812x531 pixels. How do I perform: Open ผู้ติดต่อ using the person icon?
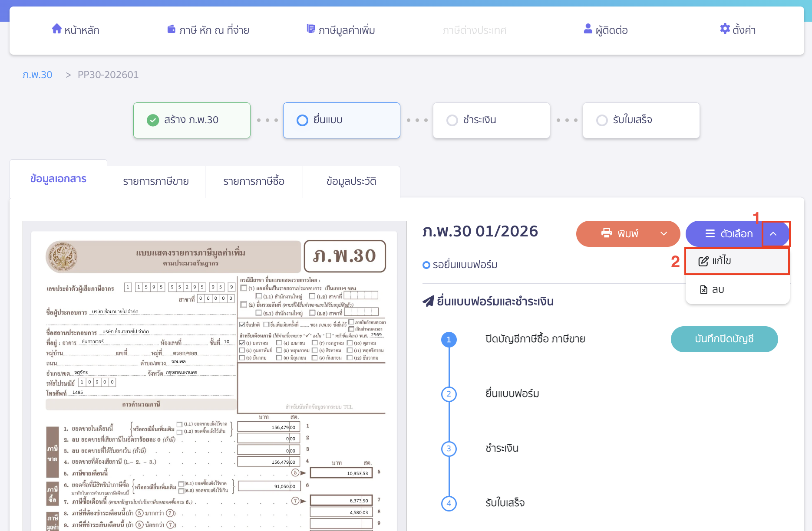click(x=588, y=29)
